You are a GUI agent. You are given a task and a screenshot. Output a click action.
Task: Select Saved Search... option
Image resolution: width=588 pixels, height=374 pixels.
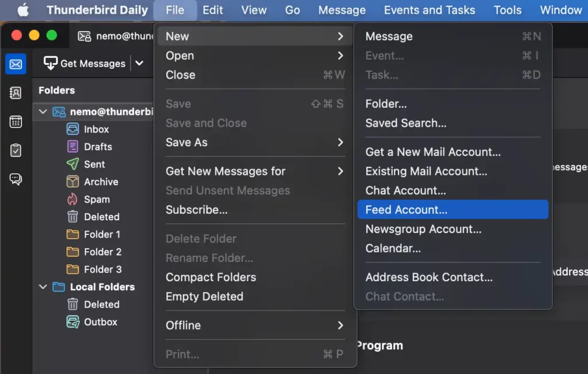pos(452,123)
